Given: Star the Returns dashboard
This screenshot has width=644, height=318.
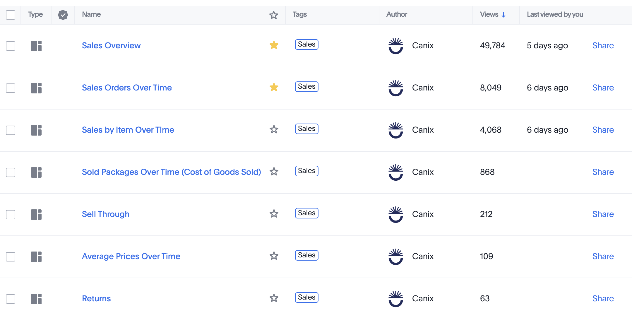Looking at the screenshot, I should click(x=274, y=298).
